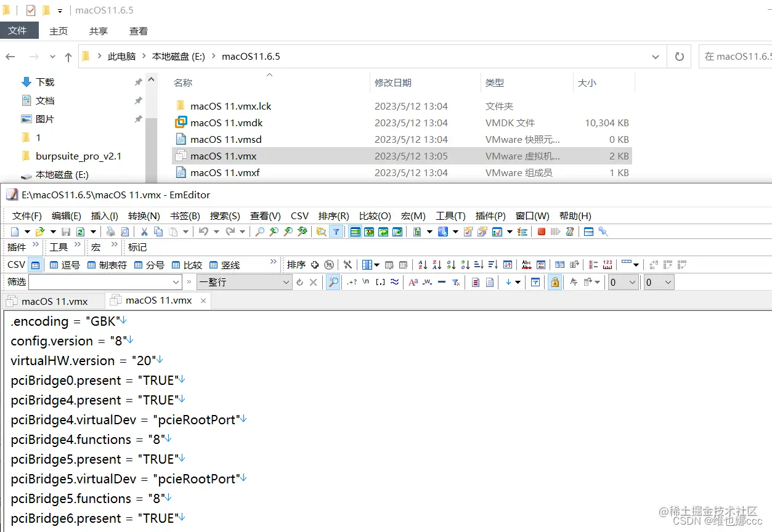Click the 名称 column header

(x=183, y=83)
